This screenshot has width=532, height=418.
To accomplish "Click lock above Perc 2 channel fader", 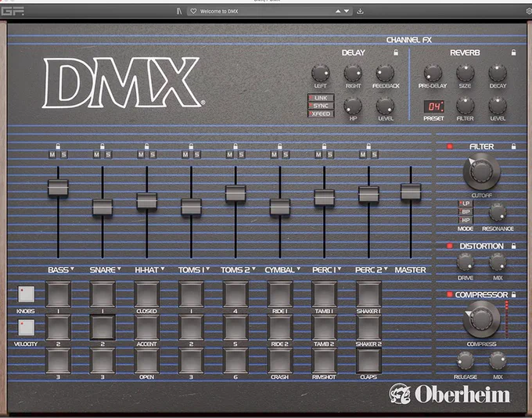I will [x=368, y=146].
